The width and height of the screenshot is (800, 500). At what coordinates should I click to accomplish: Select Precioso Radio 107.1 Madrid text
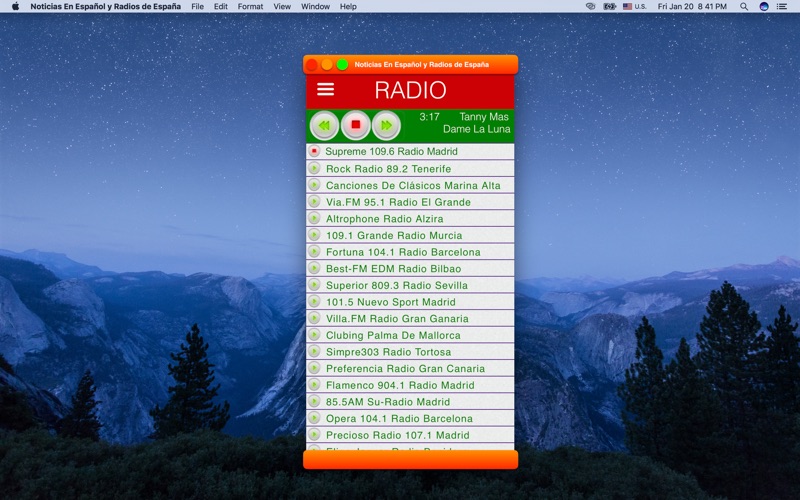pyautogui.click(x=397, y=435)
